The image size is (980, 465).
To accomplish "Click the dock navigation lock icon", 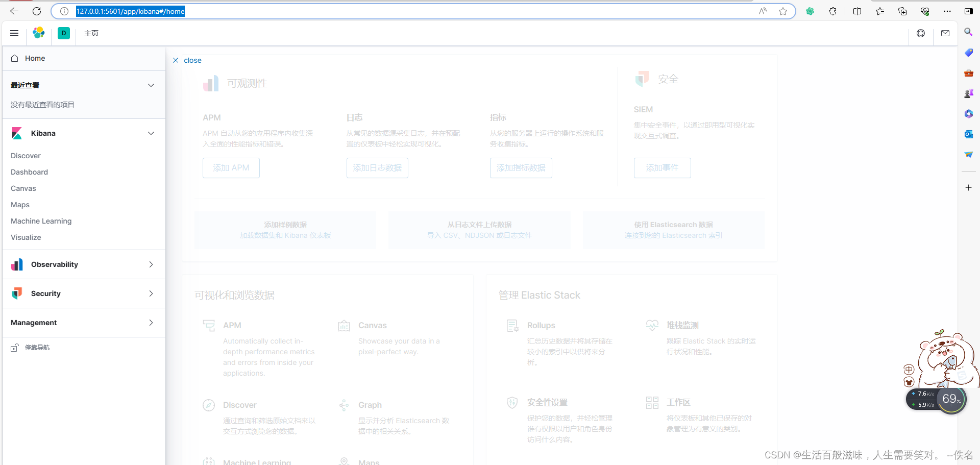I will click(x=15, y=348).
